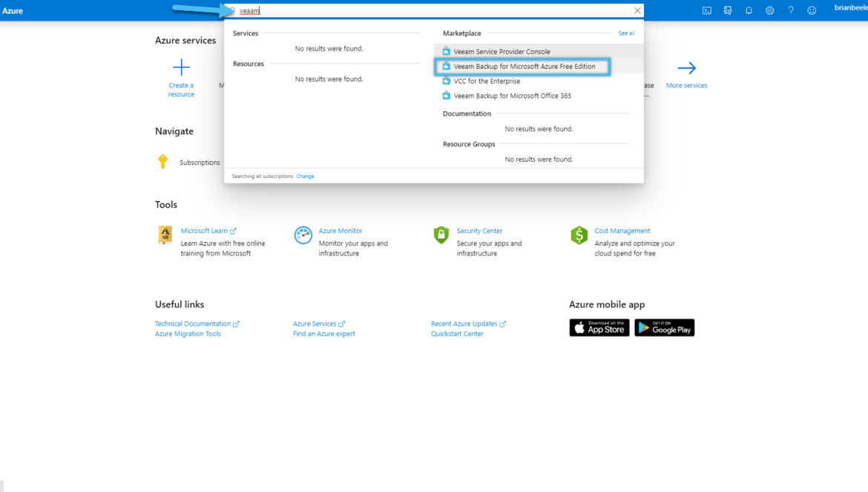This screenshot has width=868, height=492.
Task: Open the Help question mark icon
Action: pos(791,10)
